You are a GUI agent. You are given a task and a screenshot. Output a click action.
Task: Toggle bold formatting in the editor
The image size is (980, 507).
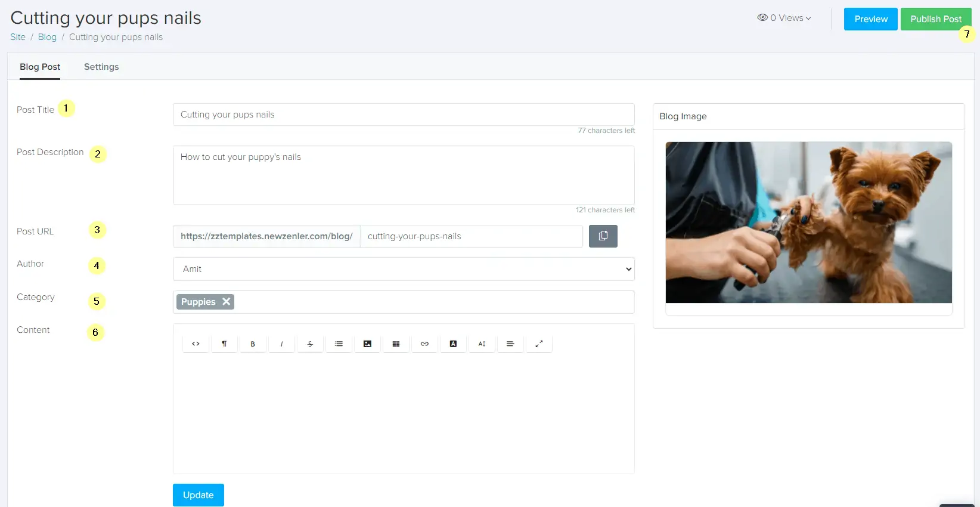pos(253,344)
